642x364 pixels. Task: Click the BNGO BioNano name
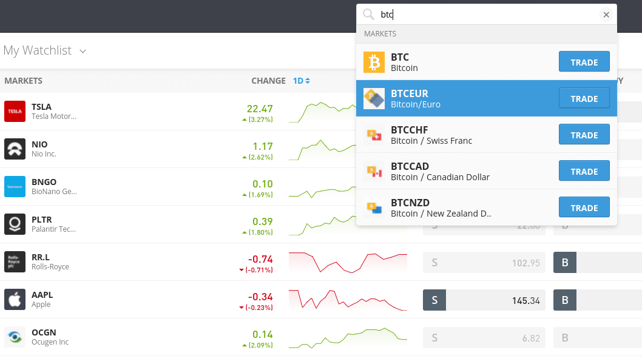click(54, 187)
